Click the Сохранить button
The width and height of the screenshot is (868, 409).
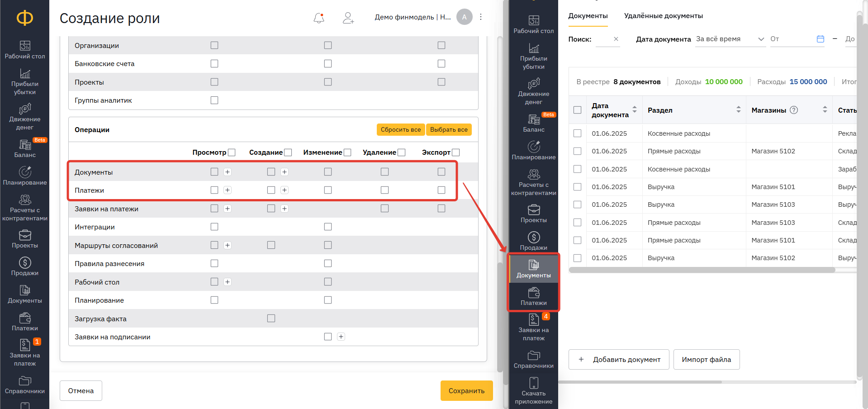coord(466,390)
